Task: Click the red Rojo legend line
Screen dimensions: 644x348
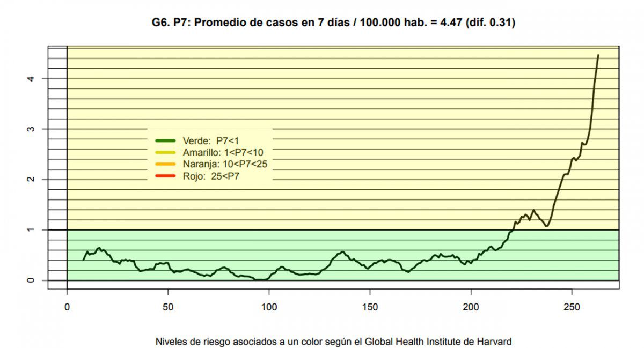Action: (165, 175)
